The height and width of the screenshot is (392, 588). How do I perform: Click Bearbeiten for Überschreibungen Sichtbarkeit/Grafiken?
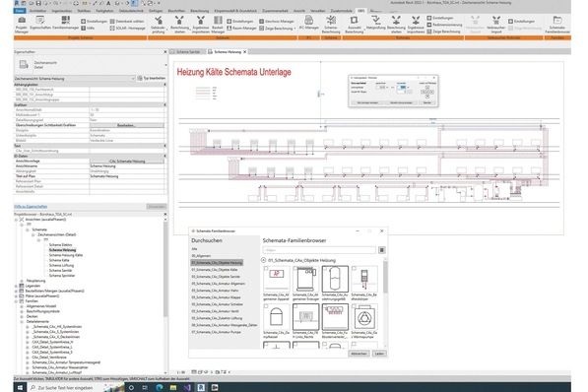(127, 125)
